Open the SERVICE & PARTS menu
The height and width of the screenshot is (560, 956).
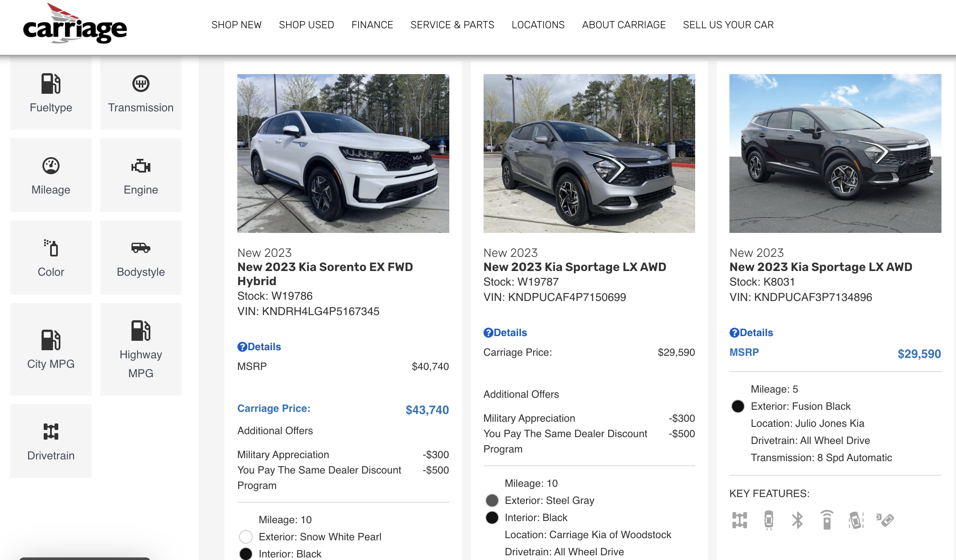pyautogui.click(x=452, y=25)
